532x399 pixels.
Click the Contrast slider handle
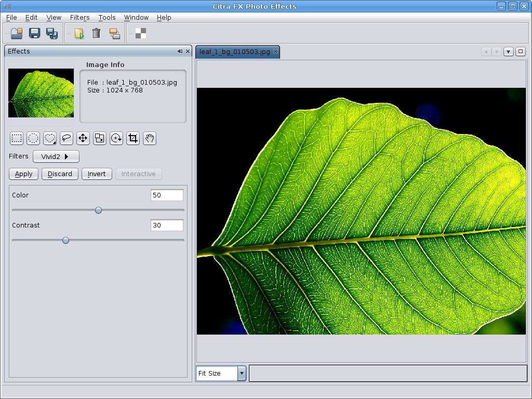tap(65, 240)
